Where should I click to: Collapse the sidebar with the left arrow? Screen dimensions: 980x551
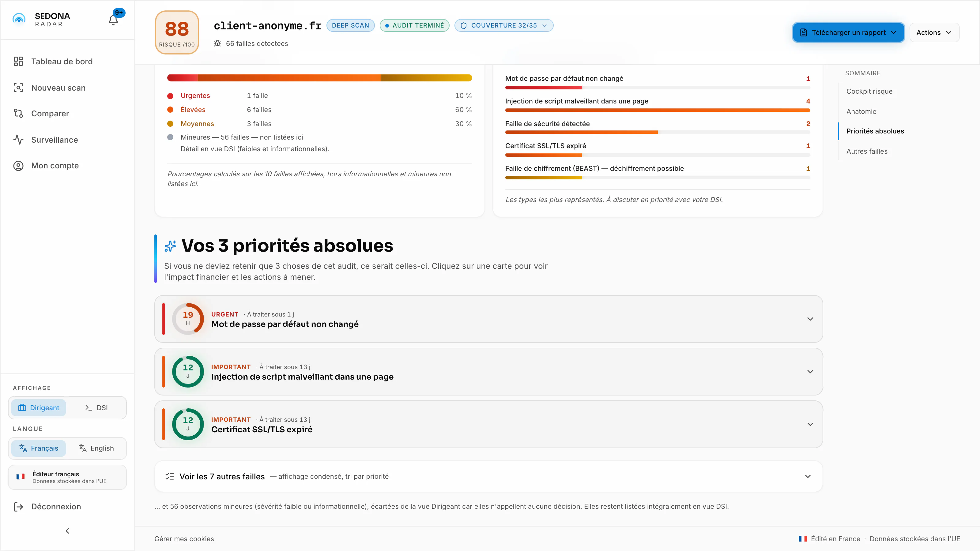pos(67,530)
